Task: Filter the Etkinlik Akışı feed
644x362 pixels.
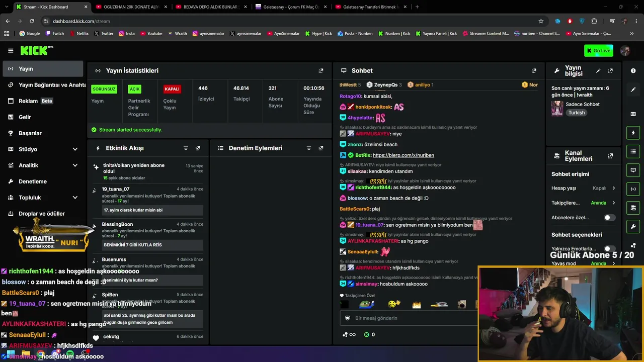Action: click(186, 148)
